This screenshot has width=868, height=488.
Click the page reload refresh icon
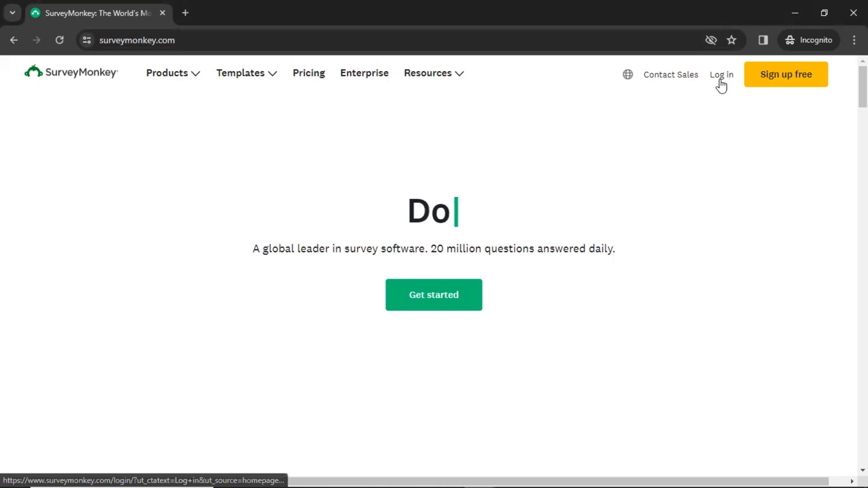point(59,40)
